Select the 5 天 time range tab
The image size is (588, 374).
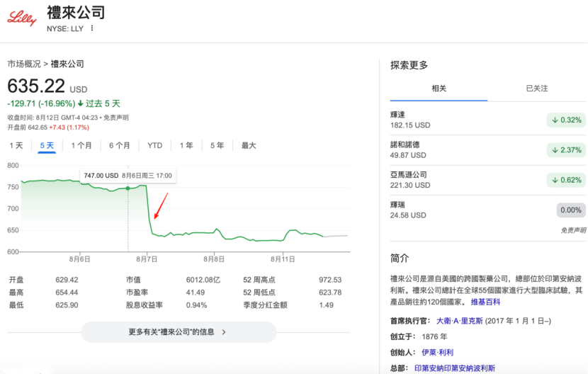[x=47, y=145]
